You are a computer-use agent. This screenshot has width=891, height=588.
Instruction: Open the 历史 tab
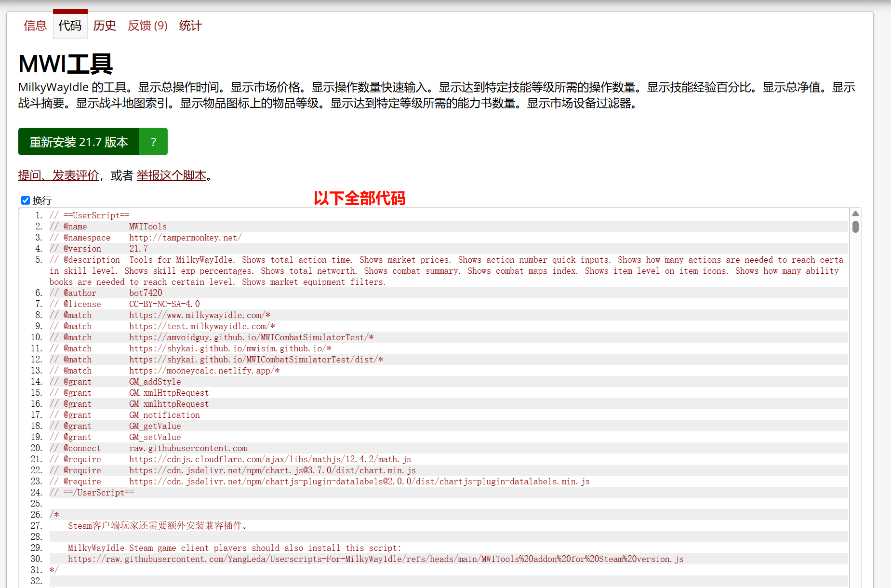click(x=105, y=26)
